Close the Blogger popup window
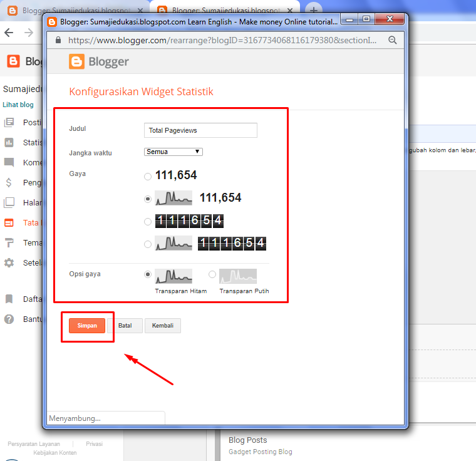This screenshot has width=476, height=461. click(390, 19)
